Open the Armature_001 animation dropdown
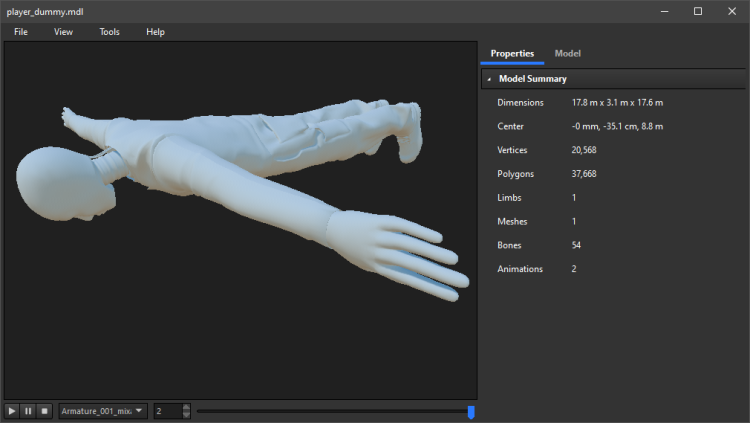Viewport: 750px width, 423px height. pos(102,411)
